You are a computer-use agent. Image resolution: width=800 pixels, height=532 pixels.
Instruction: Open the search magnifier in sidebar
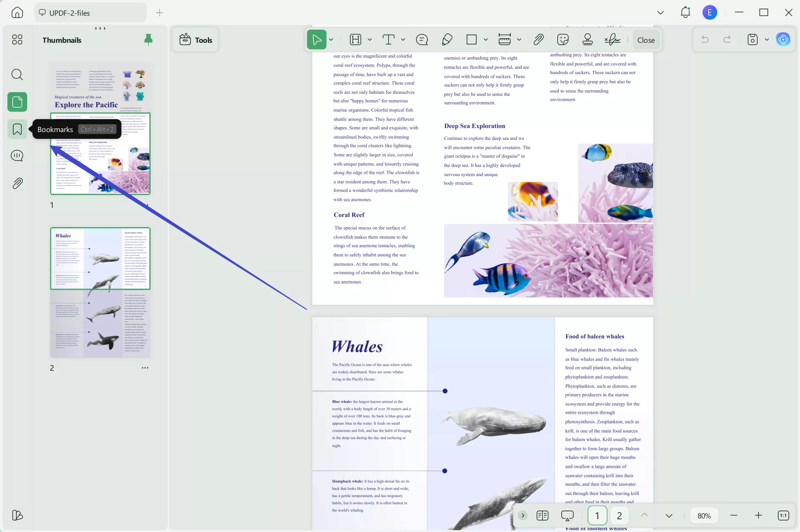(x=17, y=74)
